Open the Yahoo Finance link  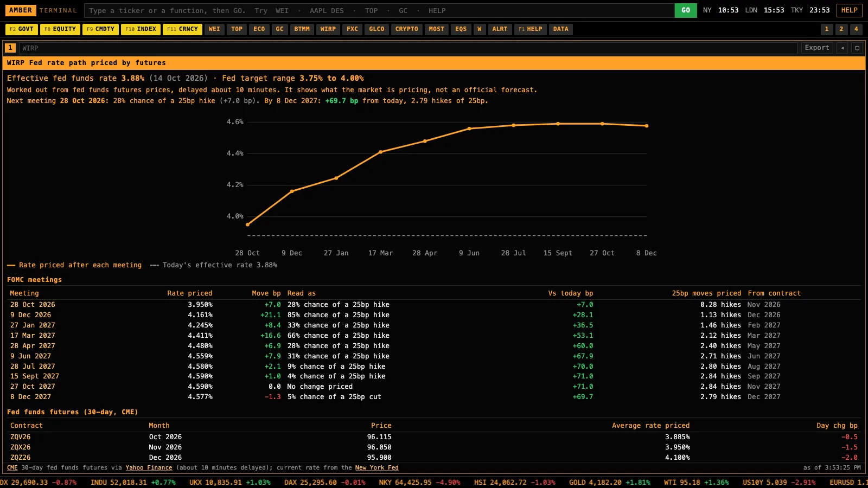coord(149,467)
